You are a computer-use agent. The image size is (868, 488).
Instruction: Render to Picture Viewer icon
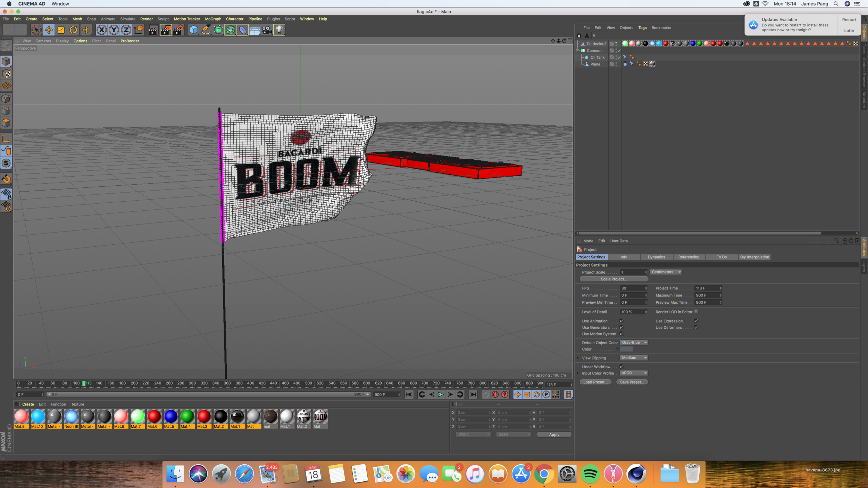coord(166,30)
